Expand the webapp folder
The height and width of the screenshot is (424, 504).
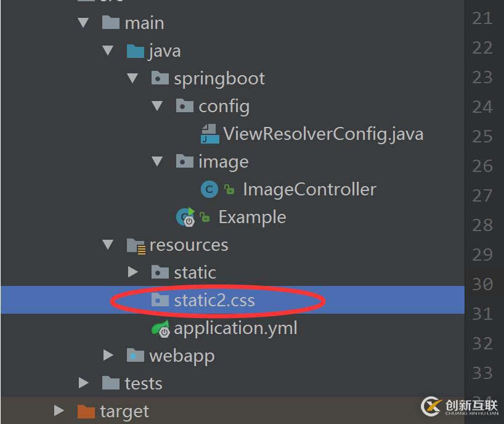(x=108, y=355)
